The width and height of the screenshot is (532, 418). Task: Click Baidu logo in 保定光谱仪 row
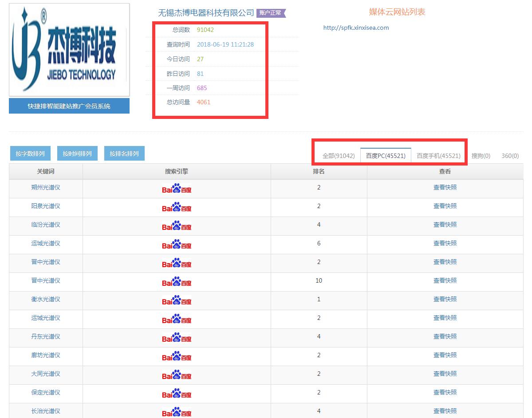pos(177,394)
